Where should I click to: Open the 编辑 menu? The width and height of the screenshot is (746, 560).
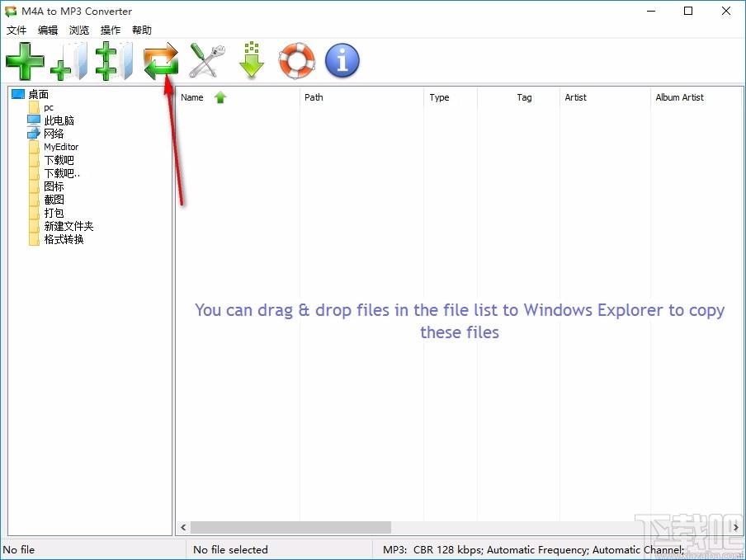point(48,31)
